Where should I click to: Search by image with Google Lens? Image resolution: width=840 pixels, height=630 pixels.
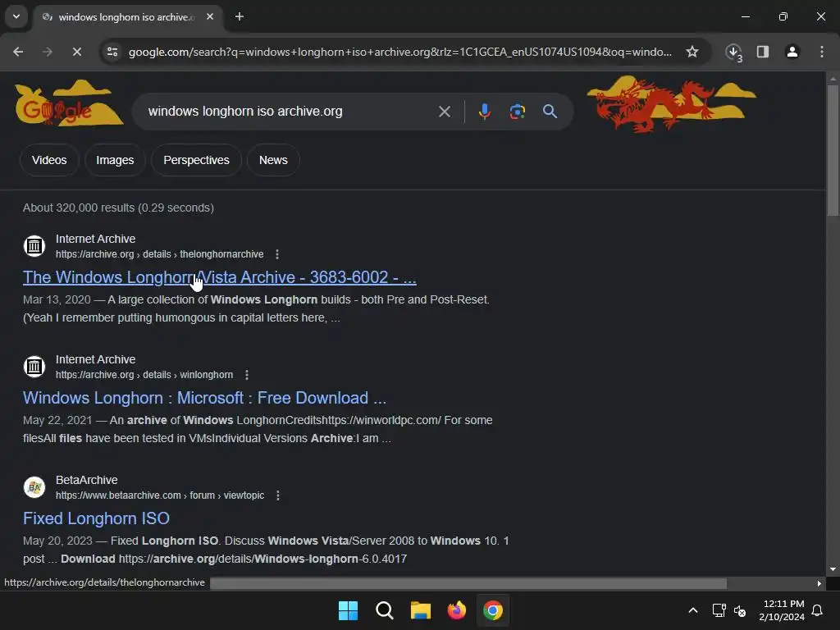click(517, 112)
